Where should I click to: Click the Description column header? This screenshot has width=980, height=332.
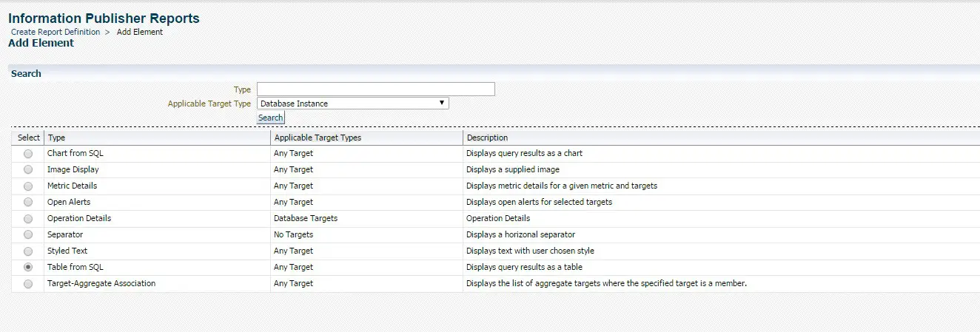pos(487,138)
